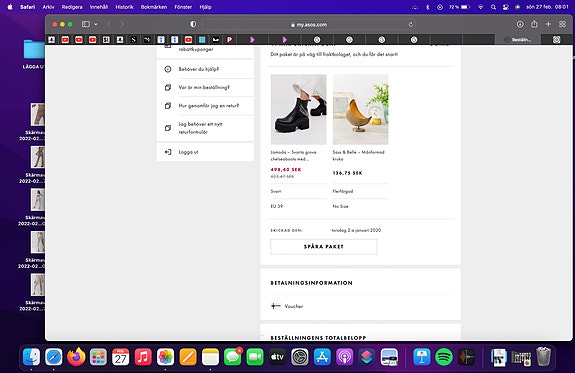Open Music from the Dock

[x=143, y=357]
